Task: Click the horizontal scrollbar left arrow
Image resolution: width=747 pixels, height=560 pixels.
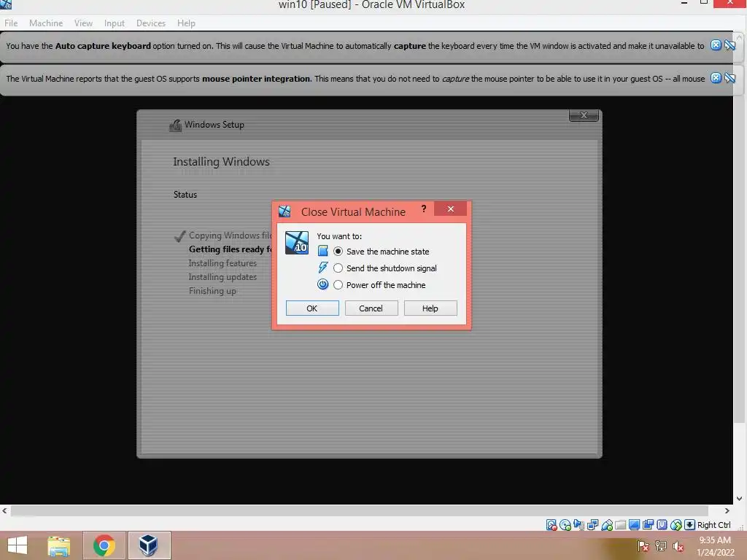Action: point(5,510)
